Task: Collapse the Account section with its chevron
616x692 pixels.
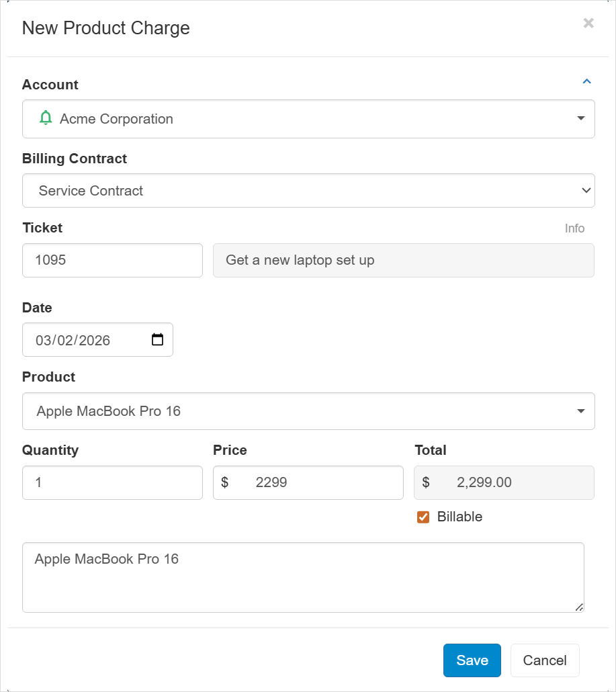Action: point(586,81)
